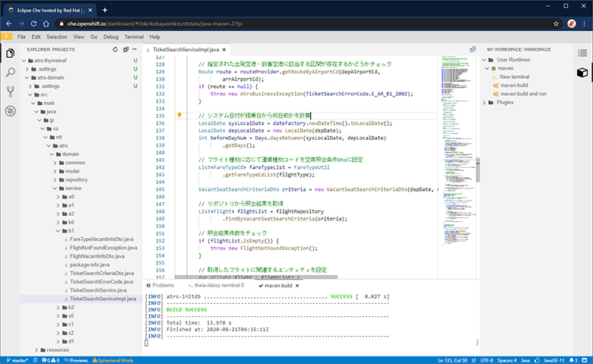Open the Debug menu
Screen dimensions: 593x364
(111, 36)
